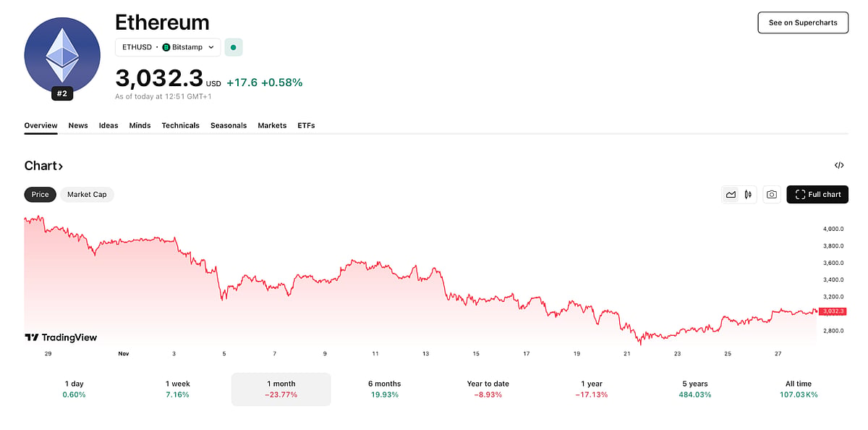Select the Market Cap chart toggle
Image resolution: width=868 pixels, height=430 pixels.
pyautogui.click(x=87, y=194)
